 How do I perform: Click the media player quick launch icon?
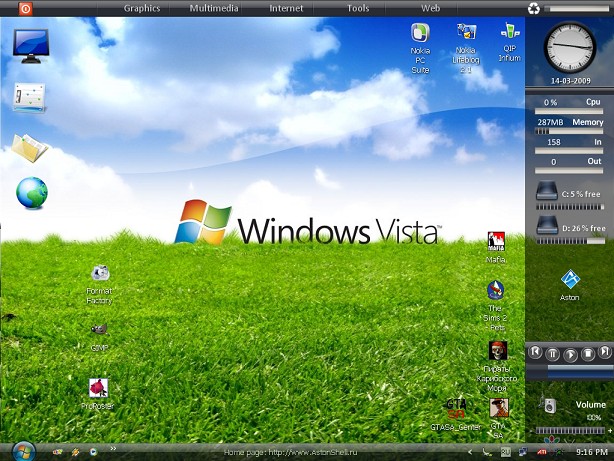[x=93, y=452]
